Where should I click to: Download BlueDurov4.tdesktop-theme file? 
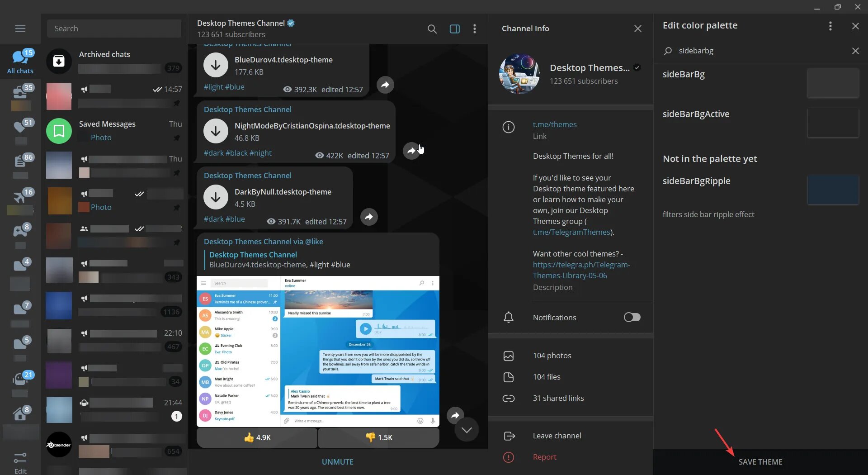coord(216,65)
